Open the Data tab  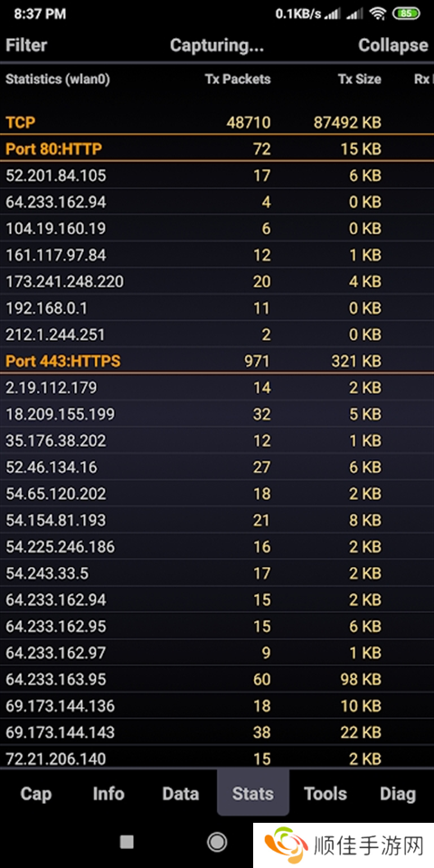[181, 794]
